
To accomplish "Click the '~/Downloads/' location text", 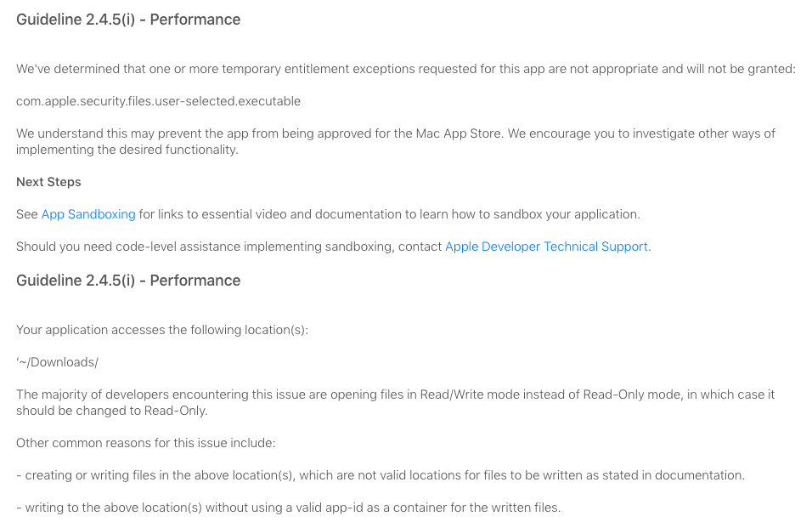I will tap(57, 362).
